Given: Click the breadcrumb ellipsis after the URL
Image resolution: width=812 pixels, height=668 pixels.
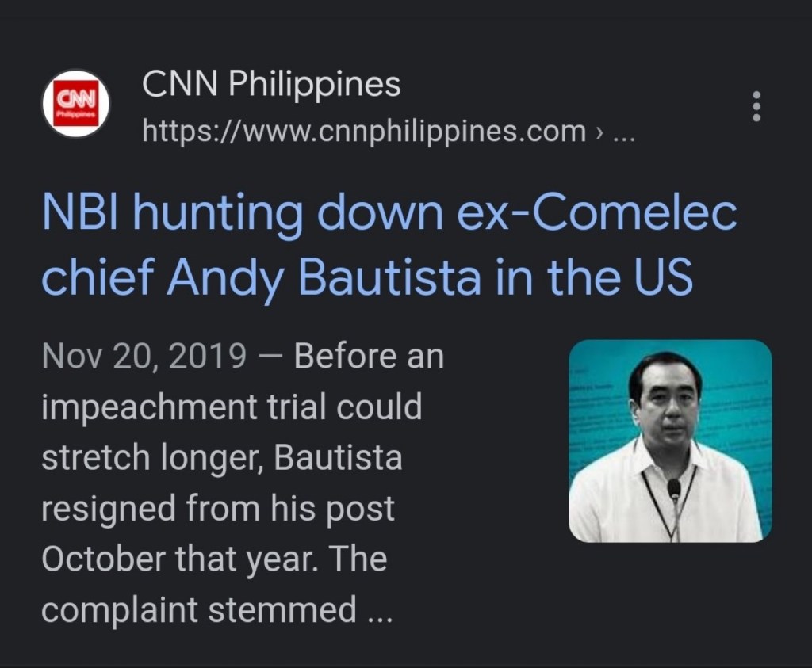Looking at the screenshot, I should coord(625,132).
